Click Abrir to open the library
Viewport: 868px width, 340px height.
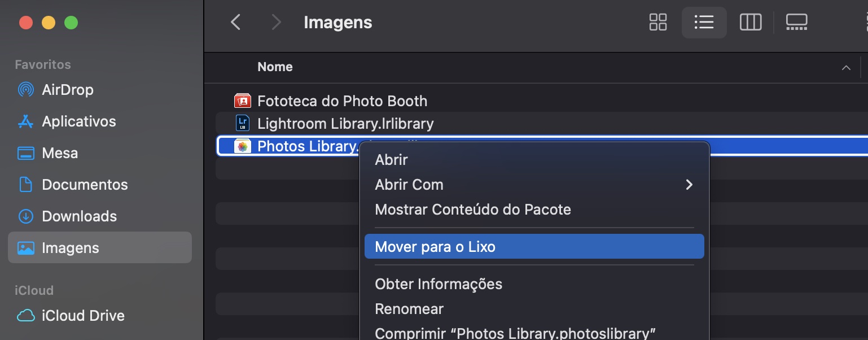coord(391,160)
